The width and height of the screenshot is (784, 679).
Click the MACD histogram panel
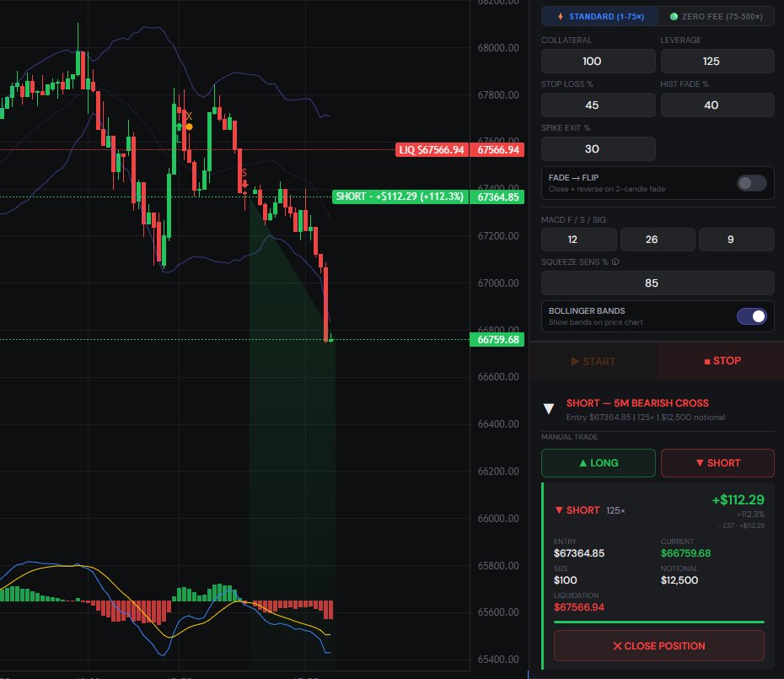click(167, 606)
